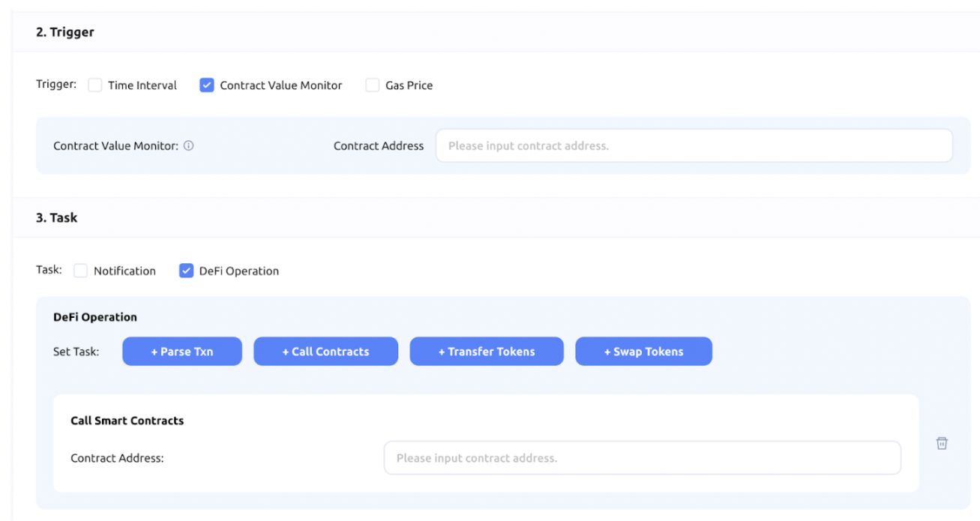Add a Swap Tokens task

point(643,352)
